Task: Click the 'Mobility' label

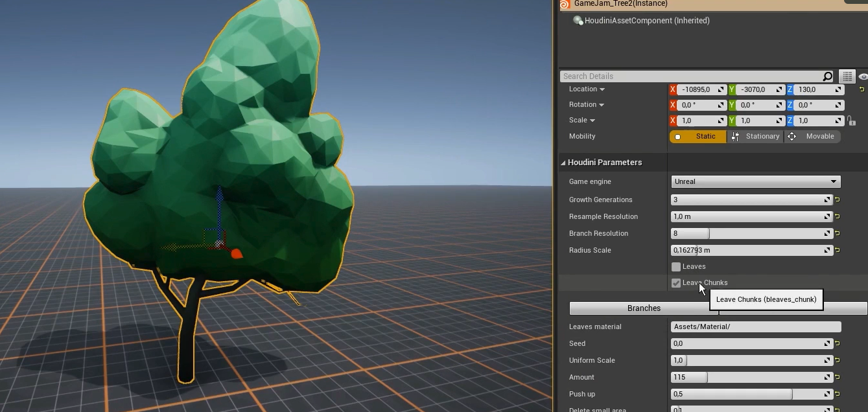Action: pos(582,136)
